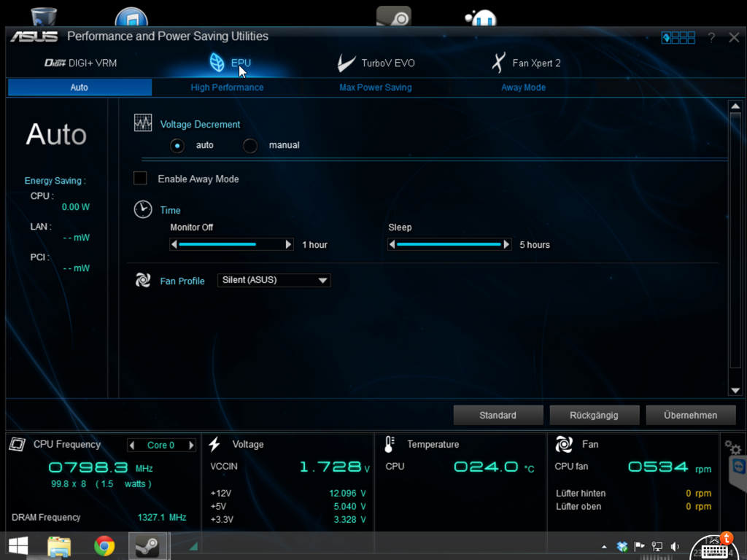Click the Voltage Decrement waveform icon
Image resolution: width=747 pixels, height=560 pixels.
tap(143, 122)
